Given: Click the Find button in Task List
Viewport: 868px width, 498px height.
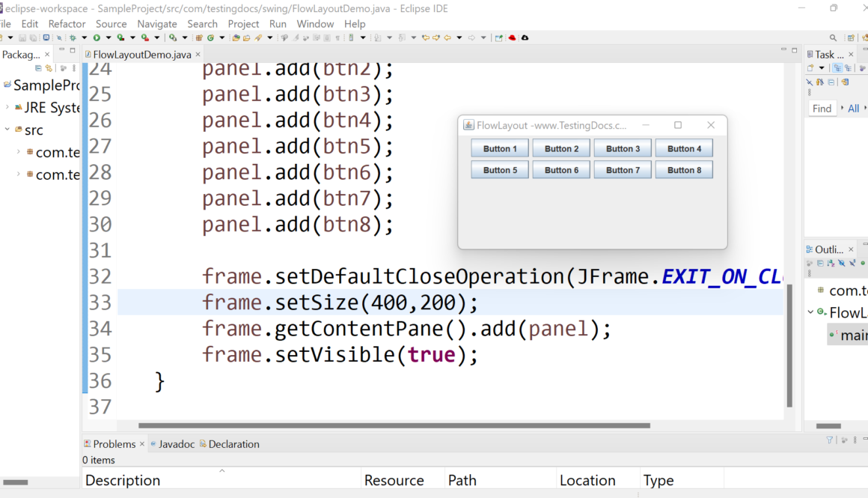Looking at the screenshot, I should point(822,108).
